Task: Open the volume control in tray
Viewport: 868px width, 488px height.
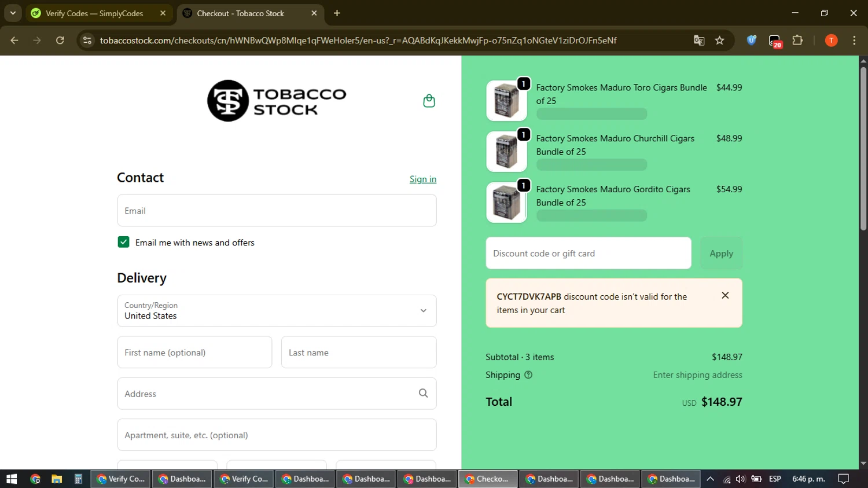Action: point(741,479)
